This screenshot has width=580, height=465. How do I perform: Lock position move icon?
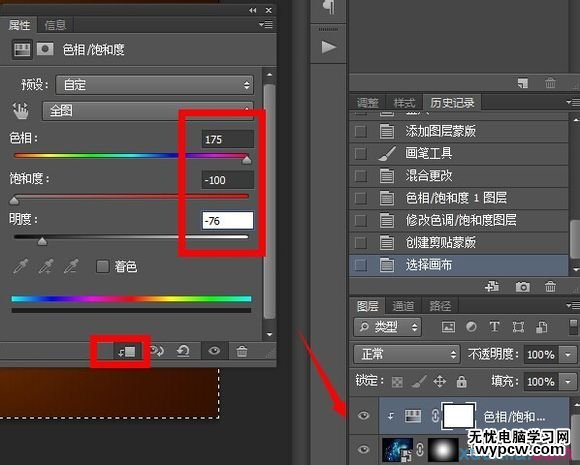[439, 381]
